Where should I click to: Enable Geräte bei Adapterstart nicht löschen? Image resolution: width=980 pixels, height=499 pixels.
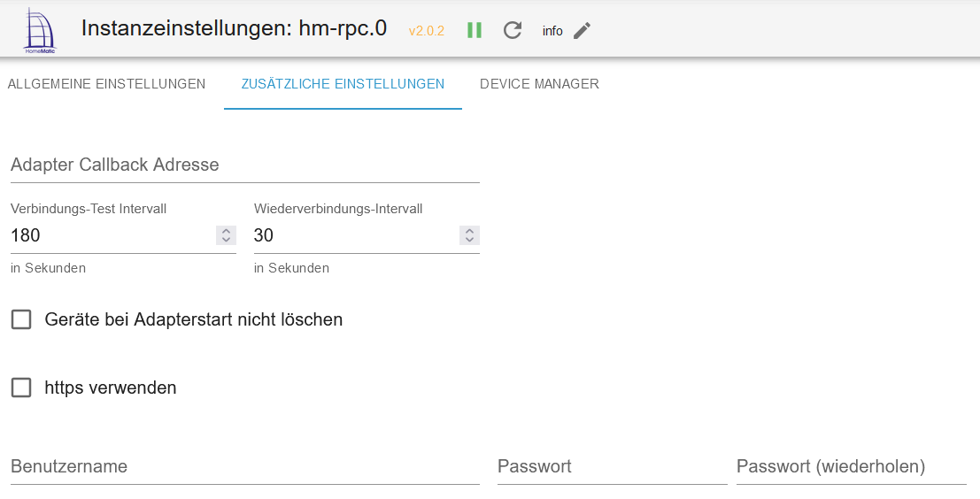(x=21, y=319)
